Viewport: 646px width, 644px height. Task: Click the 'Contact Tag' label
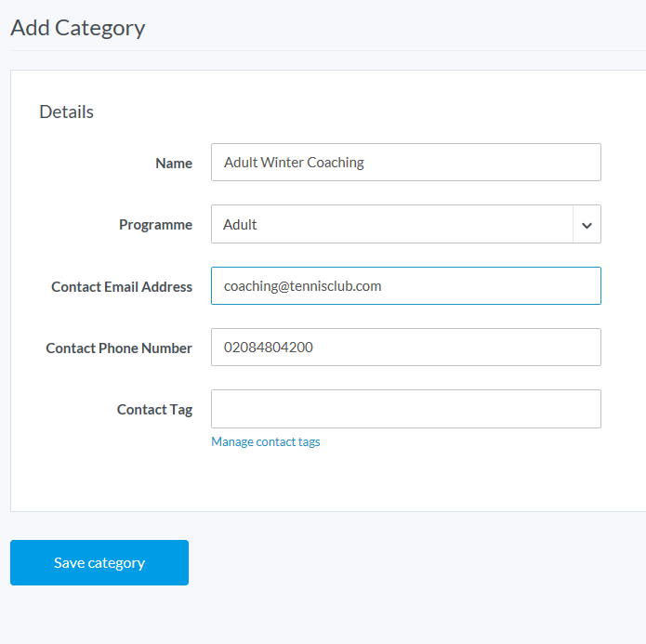click(154, 410)
